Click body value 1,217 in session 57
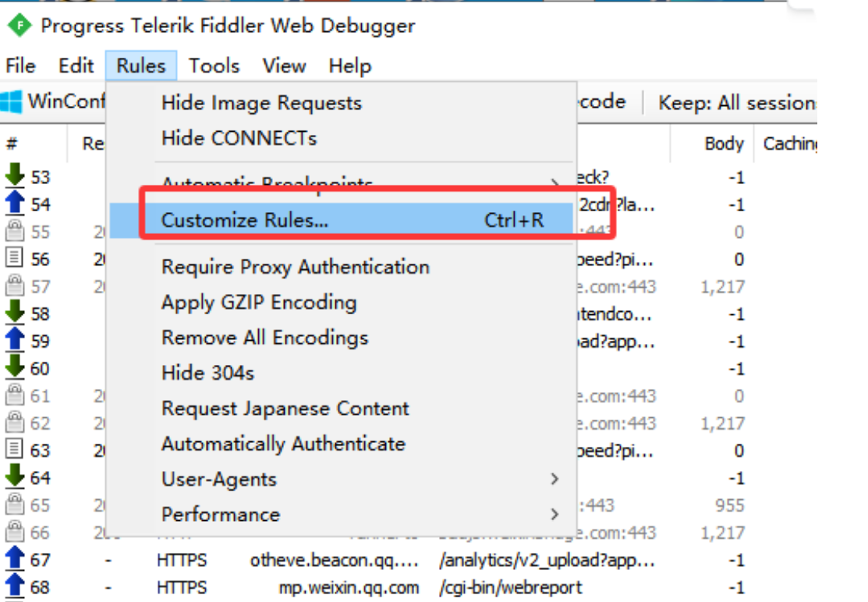The image size is (868, 602). (x=722, y=287)
